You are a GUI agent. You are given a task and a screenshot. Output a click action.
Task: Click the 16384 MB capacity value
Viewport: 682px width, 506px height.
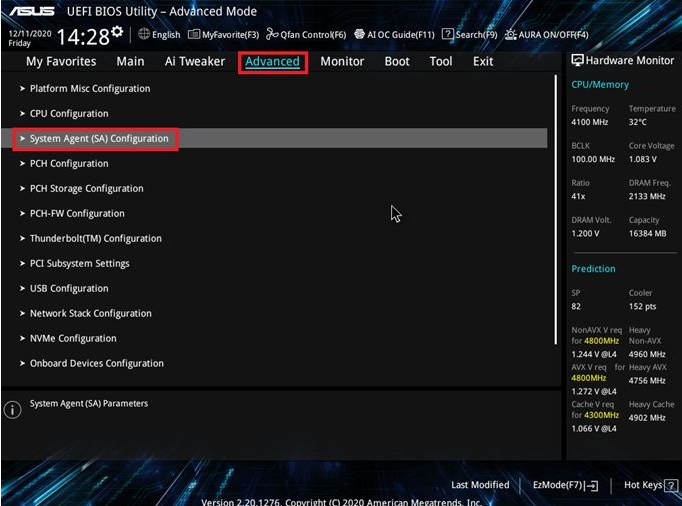647,234
